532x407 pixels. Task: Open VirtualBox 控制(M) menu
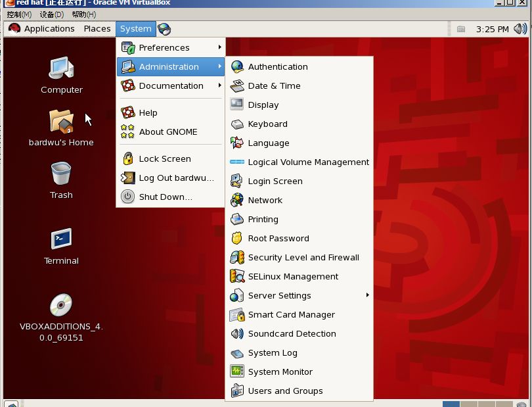tap(19, 14)
